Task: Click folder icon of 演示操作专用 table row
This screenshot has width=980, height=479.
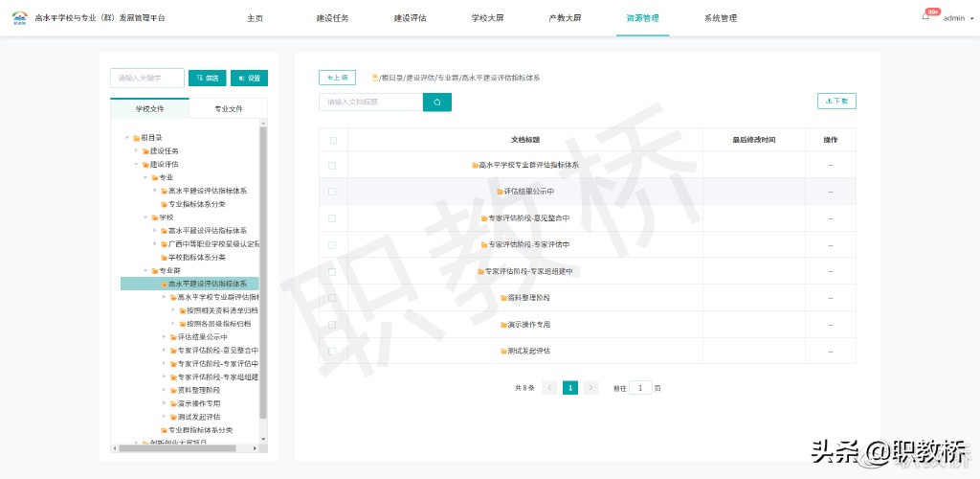Action: click(x=503, y=325)
